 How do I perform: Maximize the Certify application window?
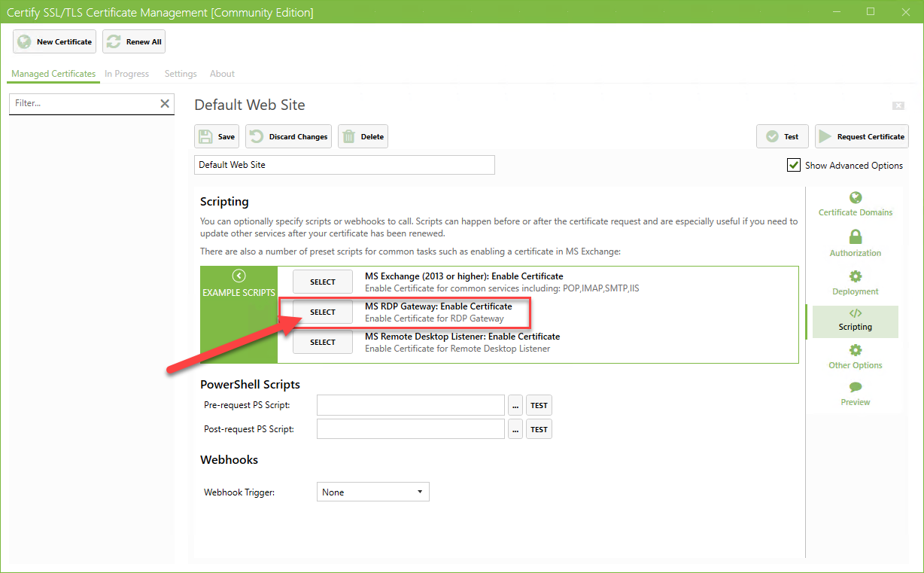tap(871, 11)
